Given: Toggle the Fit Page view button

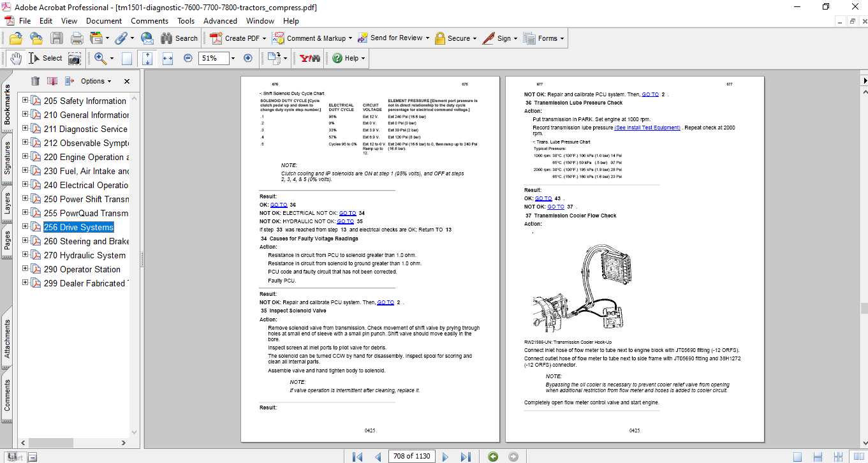Looking at the screenshot, I should (147, 58).
